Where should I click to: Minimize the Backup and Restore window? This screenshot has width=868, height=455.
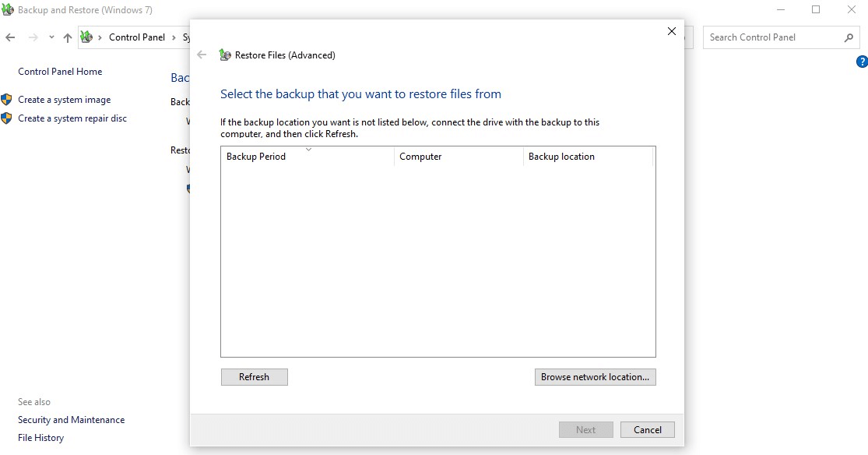pyautogui.click(x=781, y=9)
